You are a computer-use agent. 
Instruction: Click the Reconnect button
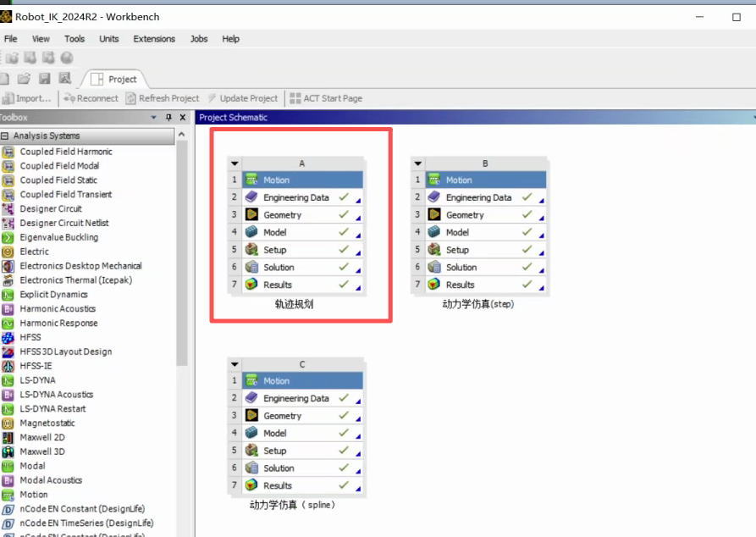(x=91, y=98)
